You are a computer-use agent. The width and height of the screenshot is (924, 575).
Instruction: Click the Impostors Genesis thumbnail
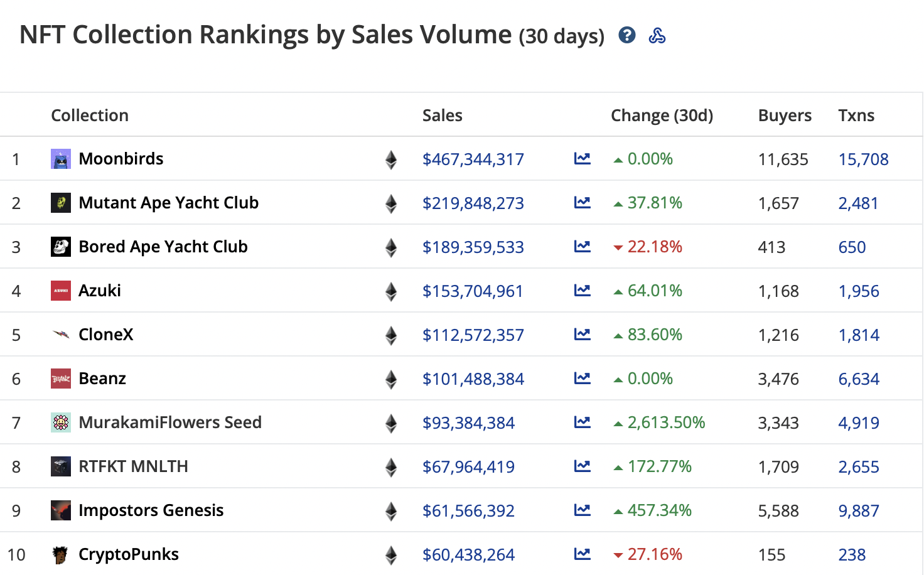[x=61, y=510]
